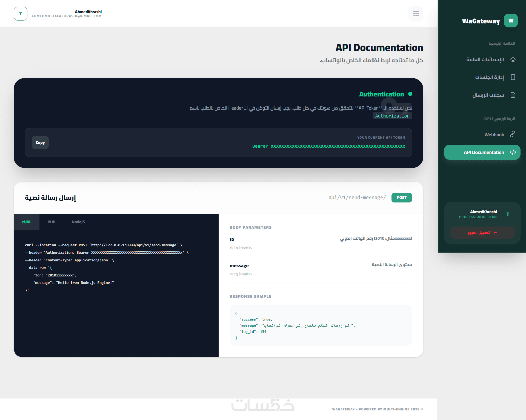Switch to the NodeJS code tab

pos(78,222)
